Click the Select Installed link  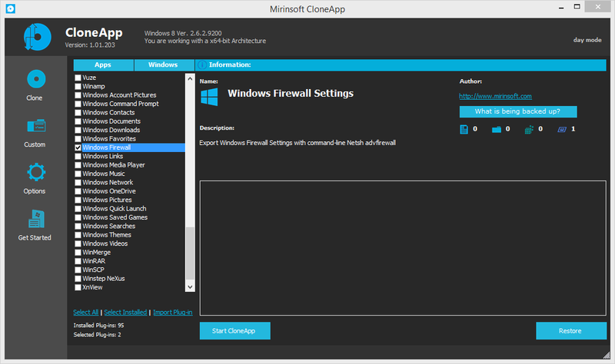[x=125, y=313]
